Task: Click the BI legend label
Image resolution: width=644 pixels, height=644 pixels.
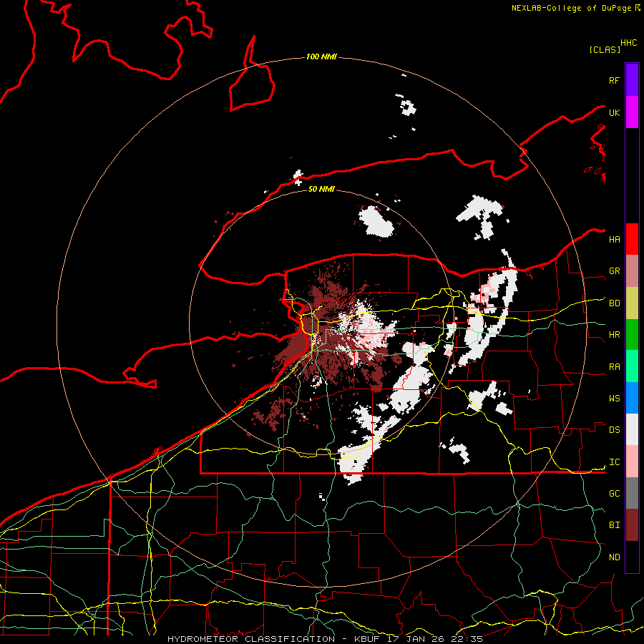Action: pyautogui.click(x=614, y=525)
